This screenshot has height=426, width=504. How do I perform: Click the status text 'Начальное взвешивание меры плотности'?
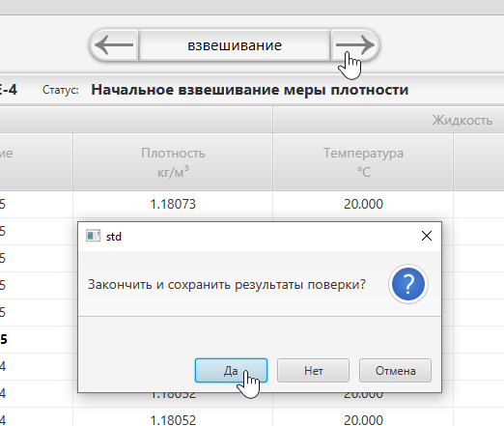[x=250, y=90]
